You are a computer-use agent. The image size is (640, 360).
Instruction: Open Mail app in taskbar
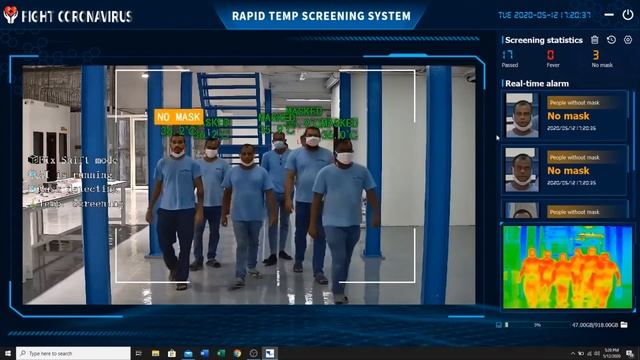tap(188, 353)
